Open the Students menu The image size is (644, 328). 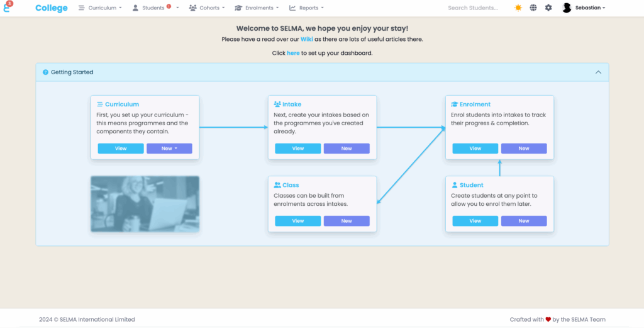155,8
